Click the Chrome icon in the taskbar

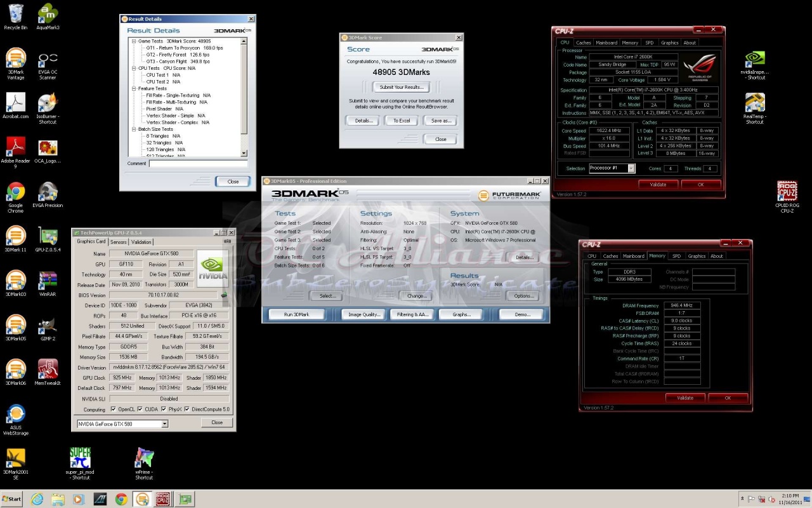pyautogui.click(x=121, y=499)
